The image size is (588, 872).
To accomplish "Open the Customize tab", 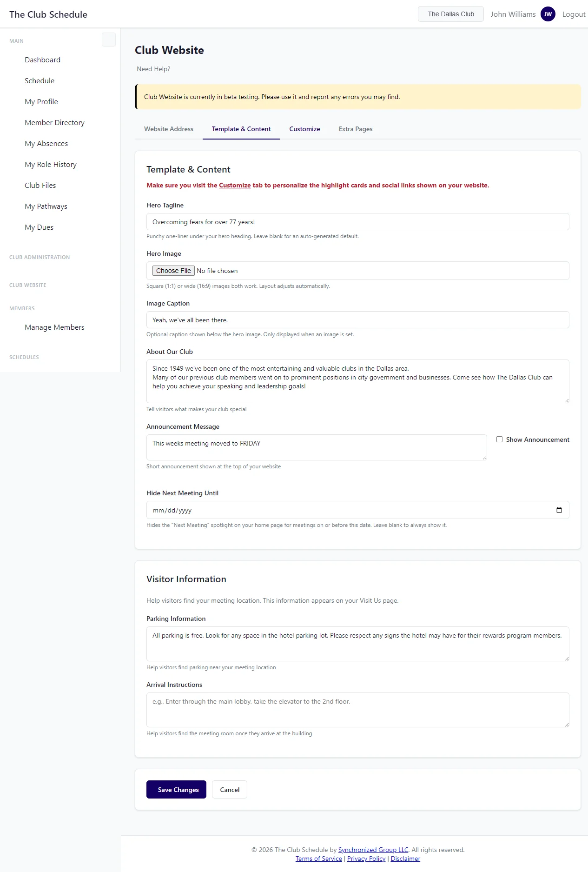I will coord(304,129).
